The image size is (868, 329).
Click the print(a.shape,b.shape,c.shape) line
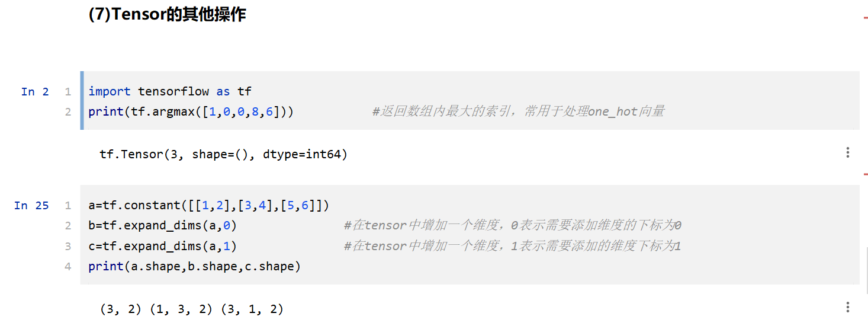click(x=194, y=267)
